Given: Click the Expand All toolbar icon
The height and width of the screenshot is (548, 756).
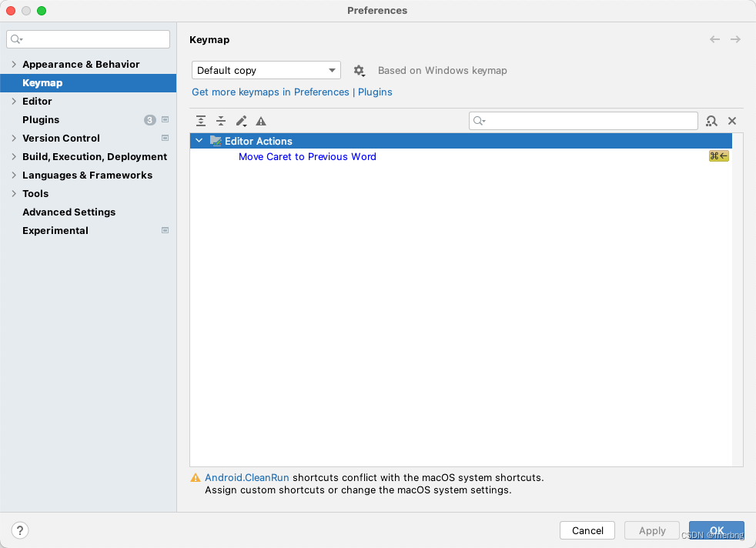Looking at the screenshot, I should [x=201, y=121].
